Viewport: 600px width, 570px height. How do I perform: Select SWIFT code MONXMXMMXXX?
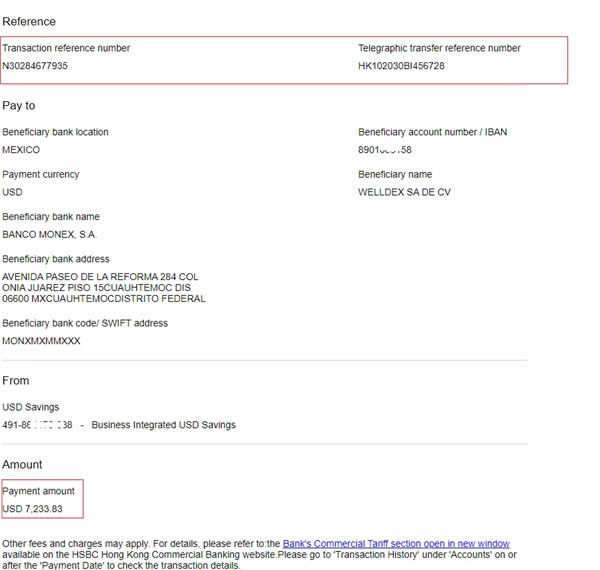pos(41,341)
